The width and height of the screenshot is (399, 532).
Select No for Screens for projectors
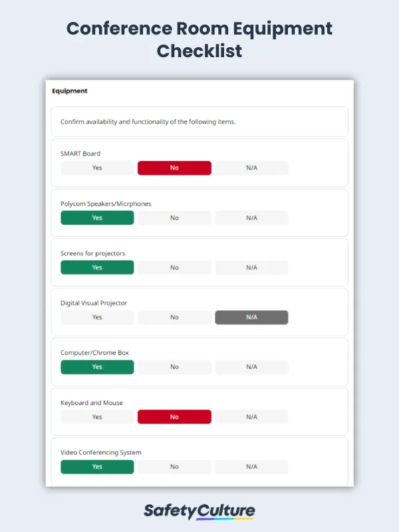pos(174,267)
